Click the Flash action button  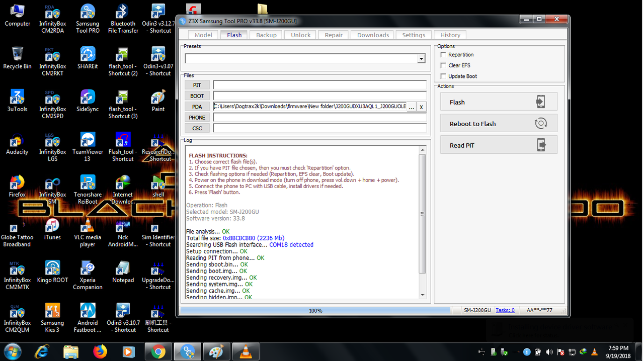[499, 102]
